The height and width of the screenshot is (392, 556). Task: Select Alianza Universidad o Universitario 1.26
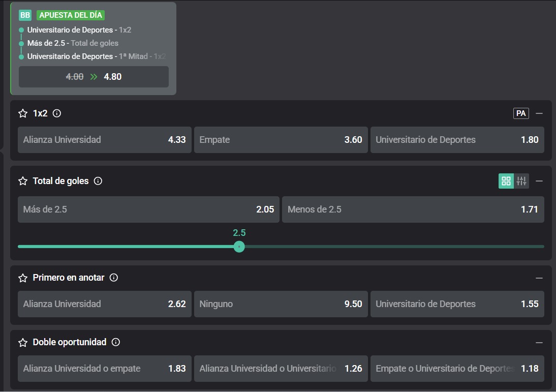281,369
